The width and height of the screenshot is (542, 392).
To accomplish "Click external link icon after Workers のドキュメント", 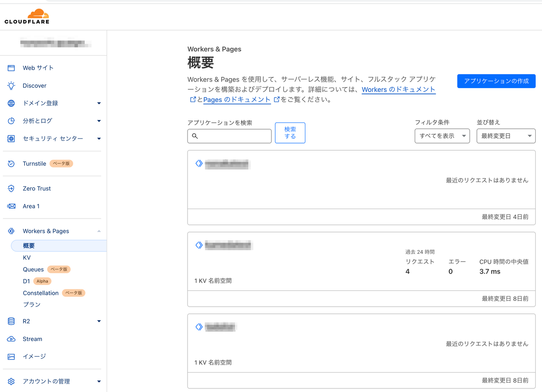I will 193,99.
